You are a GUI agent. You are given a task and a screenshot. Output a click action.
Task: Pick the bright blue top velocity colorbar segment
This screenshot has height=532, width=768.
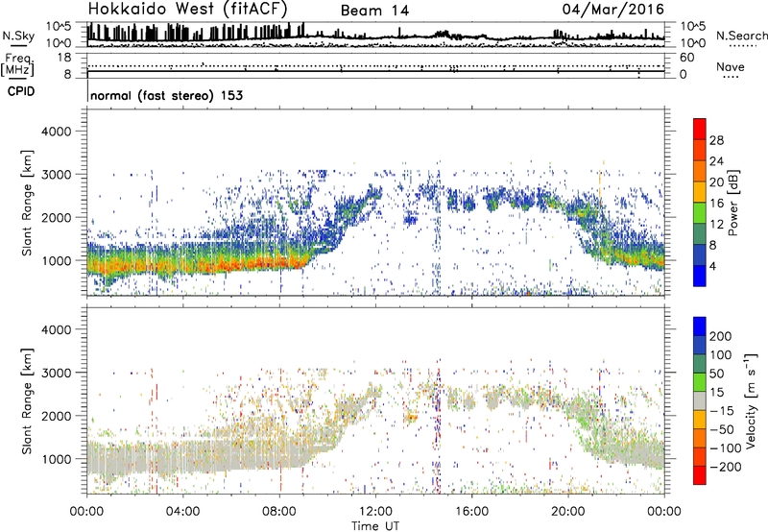pyautogui.click(x=700, y=326)
